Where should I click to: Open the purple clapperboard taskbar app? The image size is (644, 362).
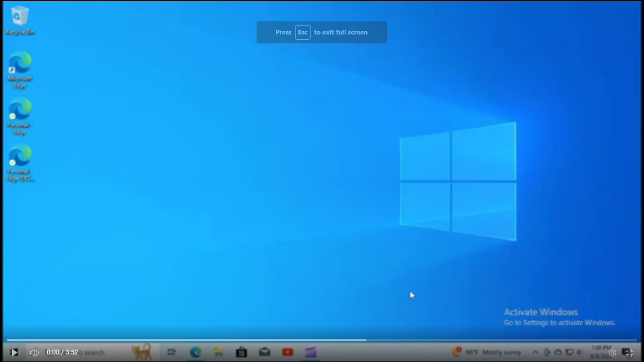pos(311,352)
